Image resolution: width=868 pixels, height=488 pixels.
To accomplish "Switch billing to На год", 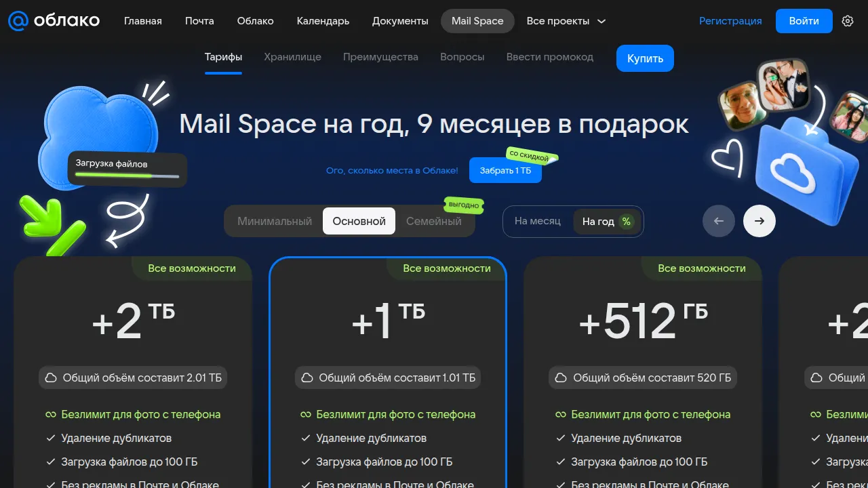I will coord(607,222).
